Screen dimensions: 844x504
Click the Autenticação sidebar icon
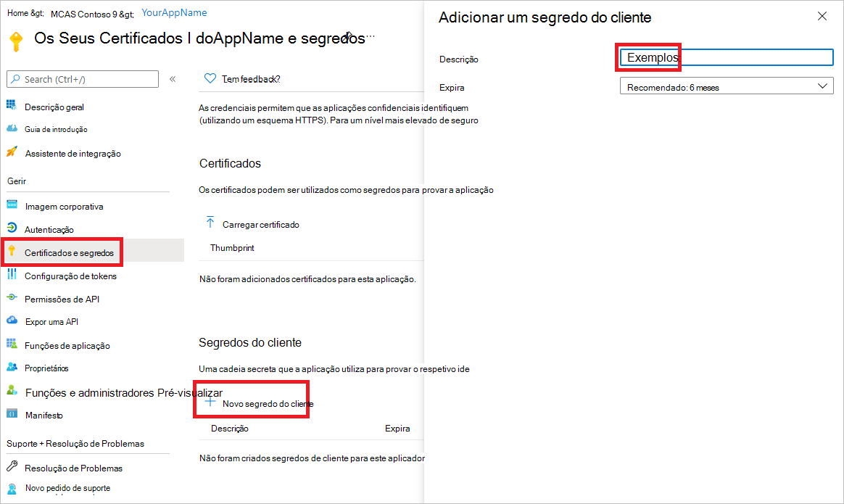pyautogui.click(x=12, y=229)
